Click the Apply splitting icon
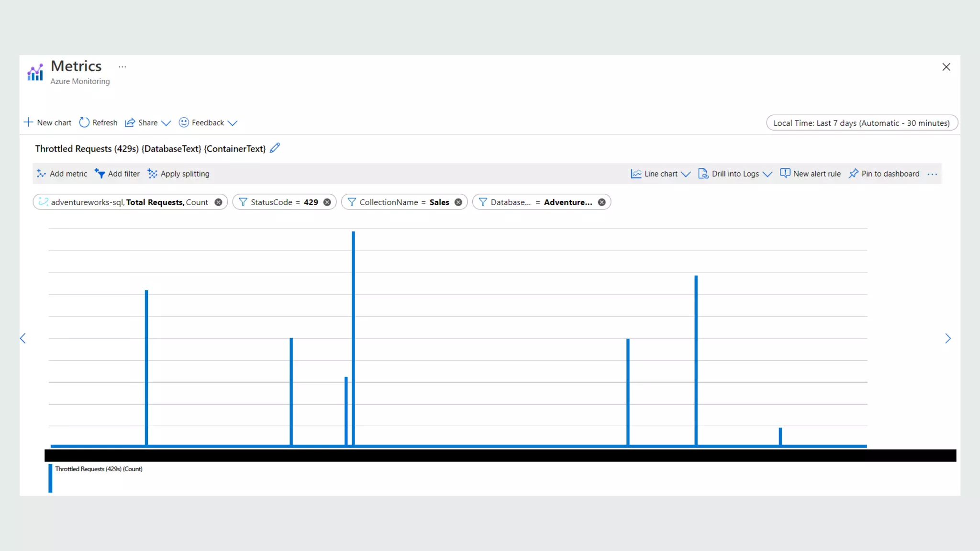This screenshot has width=980, height=551. coord(152,174)
